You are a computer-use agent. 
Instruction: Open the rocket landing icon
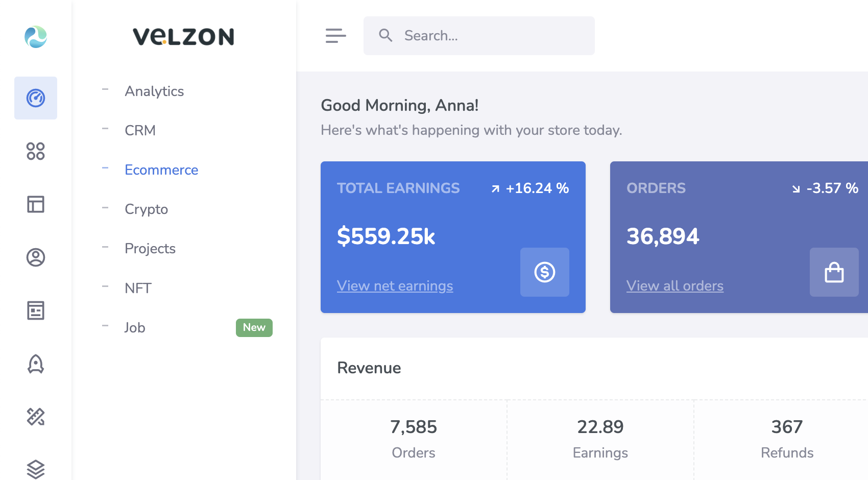(x=36, y=364)
